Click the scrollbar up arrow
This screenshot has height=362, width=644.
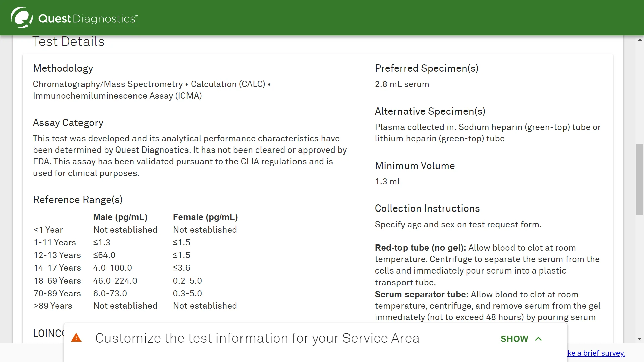coord(640,40)
